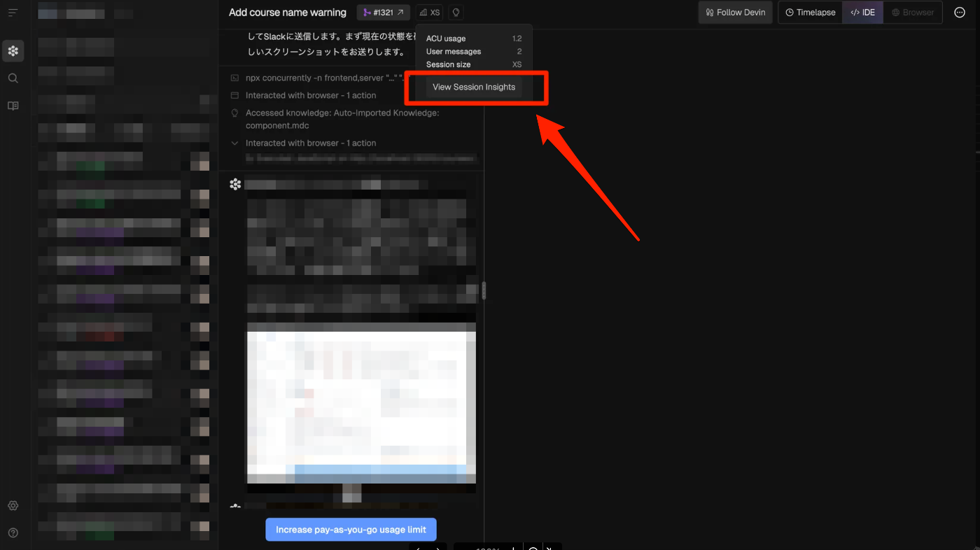
Task: Click the User messages row in popup
Action: (474, 52)
